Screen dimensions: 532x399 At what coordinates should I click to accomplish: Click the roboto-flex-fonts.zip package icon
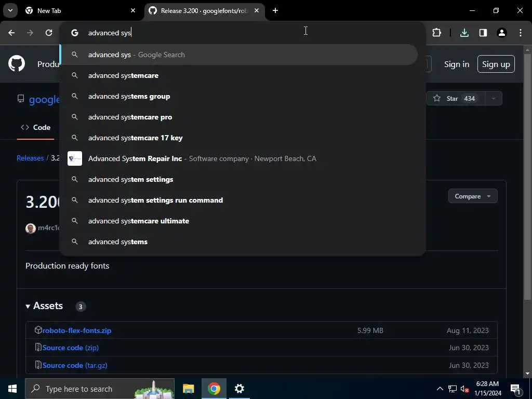(38, 330)
